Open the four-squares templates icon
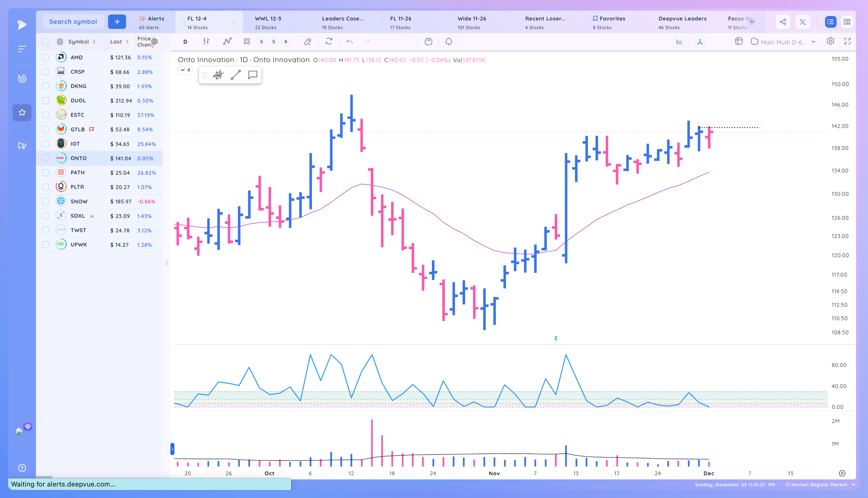 247,42
